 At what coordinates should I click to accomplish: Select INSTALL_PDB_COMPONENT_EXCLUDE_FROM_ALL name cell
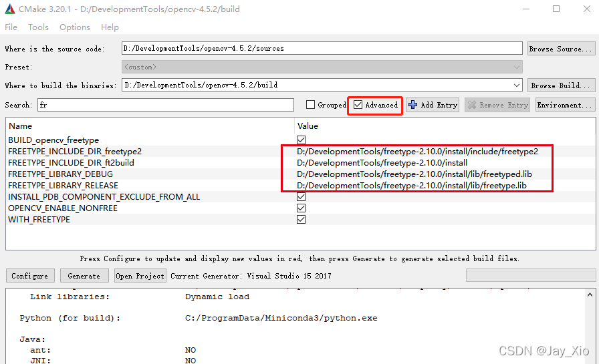point(104,197)
